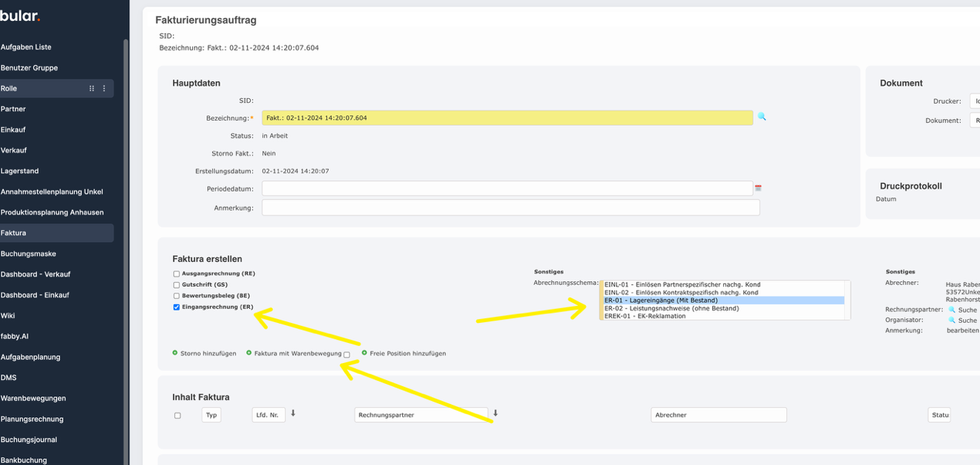980x465 pixels.
Task: Click the drag handle icon on Rolle
Action: [92, 89]
